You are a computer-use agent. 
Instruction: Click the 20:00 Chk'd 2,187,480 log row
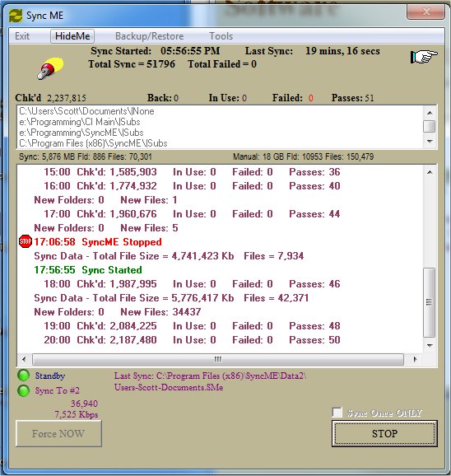(x=192, y=339)
